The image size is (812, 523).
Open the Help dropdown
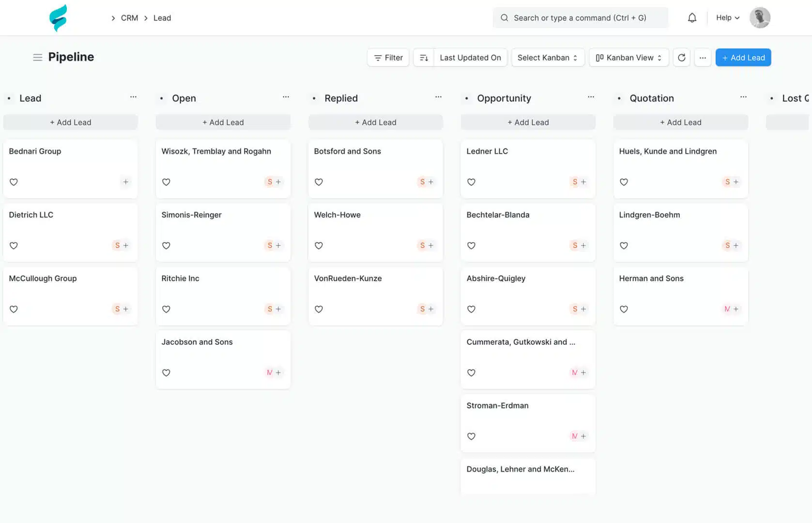click(727, 18)
